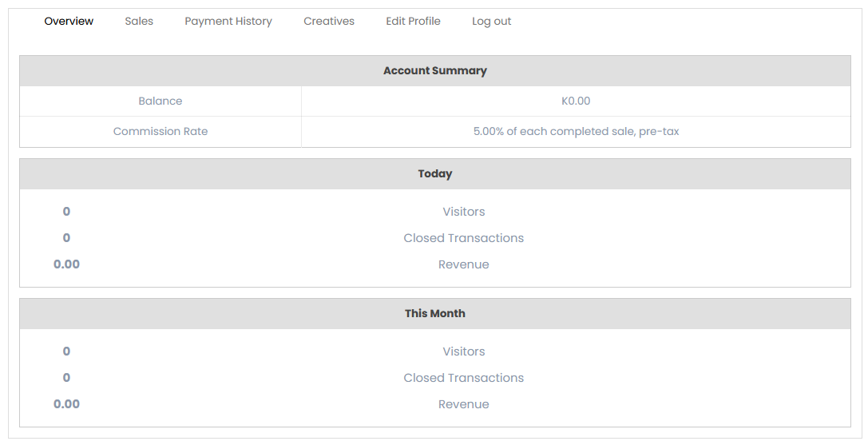Select the Balance row label
The width and height of the screenshot is (868, 445).
click(161, 101)
